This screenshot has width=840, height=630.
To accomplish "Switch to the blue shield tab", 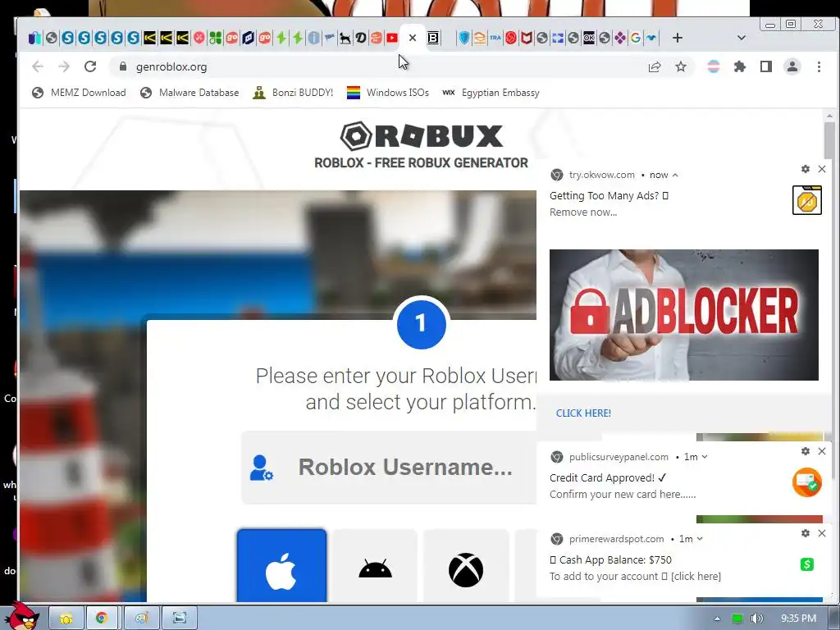I will [464, 38].
